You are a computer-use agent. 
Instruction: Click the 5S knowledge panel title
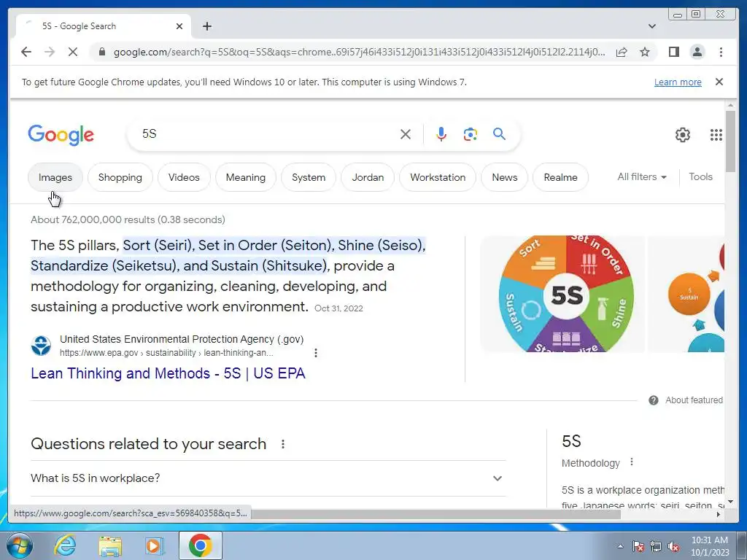(x=571, y=441)
